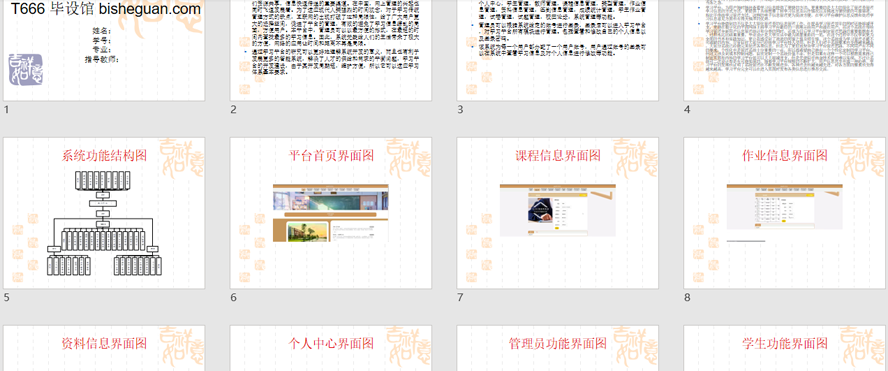Select slide 2 thumbnail

[331, 50]
